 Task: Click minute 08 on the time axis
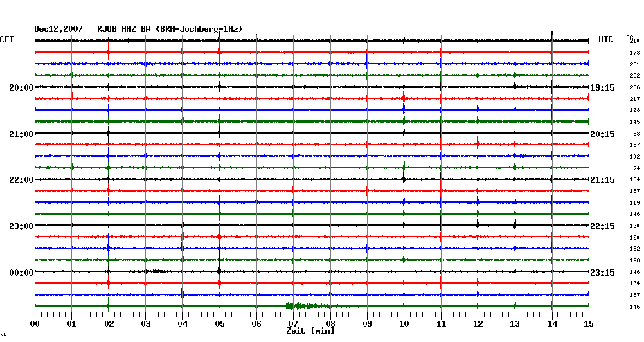click(330, 324)
